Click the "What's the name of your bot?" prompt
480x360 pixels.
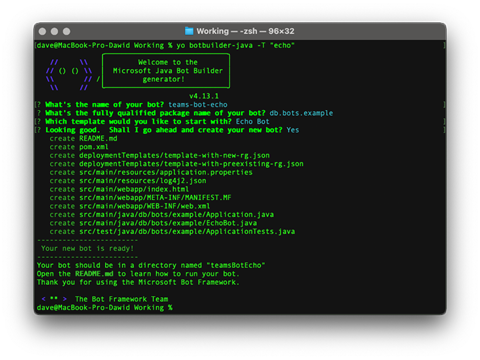[x=104, y=105]
